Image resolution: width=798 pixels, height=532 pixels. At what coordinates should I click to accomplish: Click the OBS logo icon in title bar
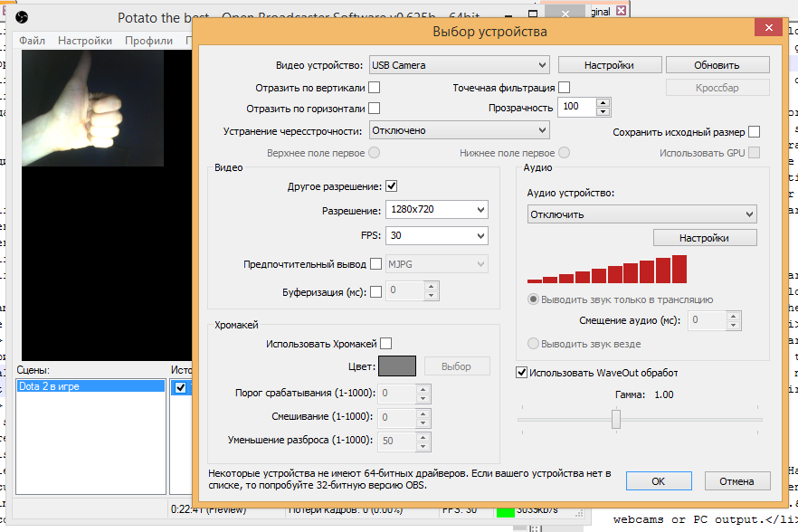pyautogui.click(x=22, y=18)
